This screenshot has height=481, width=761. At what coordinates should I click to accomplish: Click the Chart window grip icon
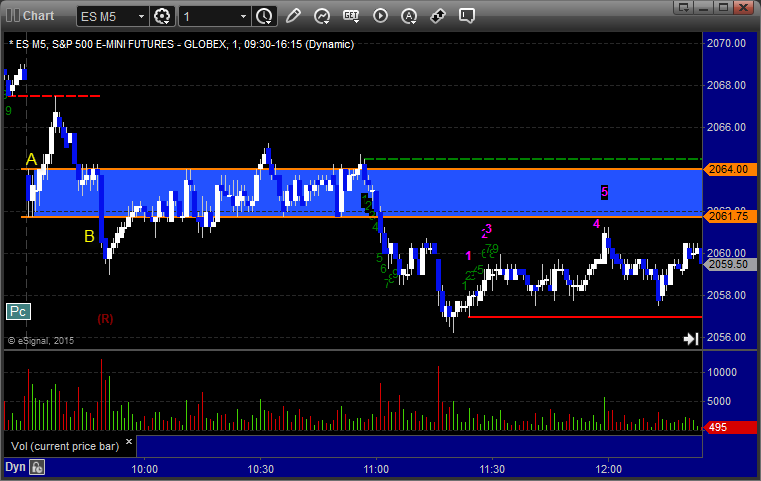(13, 16)
